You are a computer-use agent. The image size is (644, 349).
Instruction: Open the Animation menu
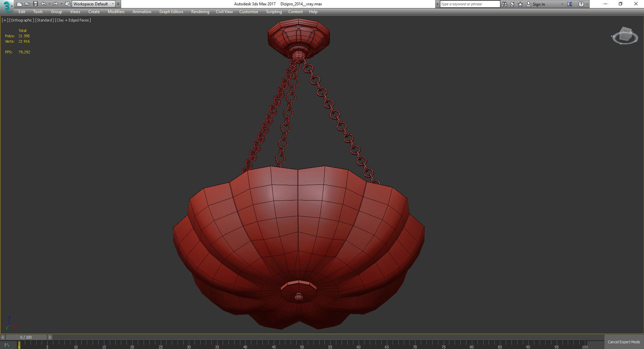pyautogui.click(x=142, y=12)
